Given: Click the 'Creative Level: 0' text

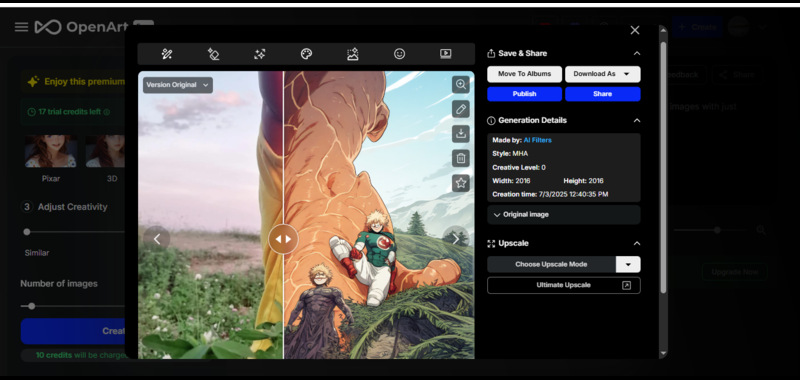Looking at the screenshot, I should click(x=519, y=168).
